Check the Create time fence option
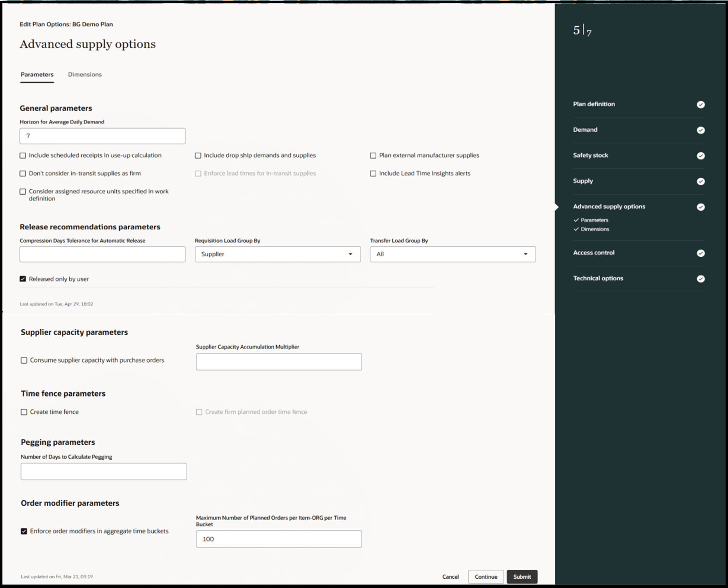 tap(24, 412)
